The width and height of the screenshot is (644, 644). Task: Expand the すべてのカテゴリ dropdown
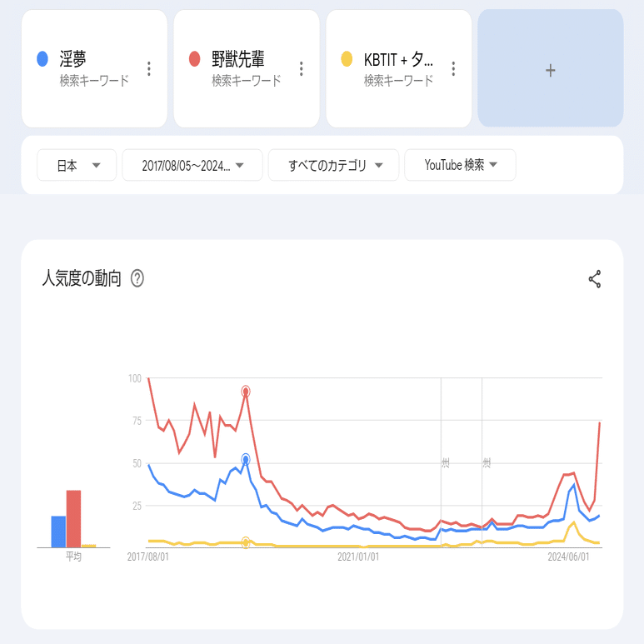pos(333,165)
